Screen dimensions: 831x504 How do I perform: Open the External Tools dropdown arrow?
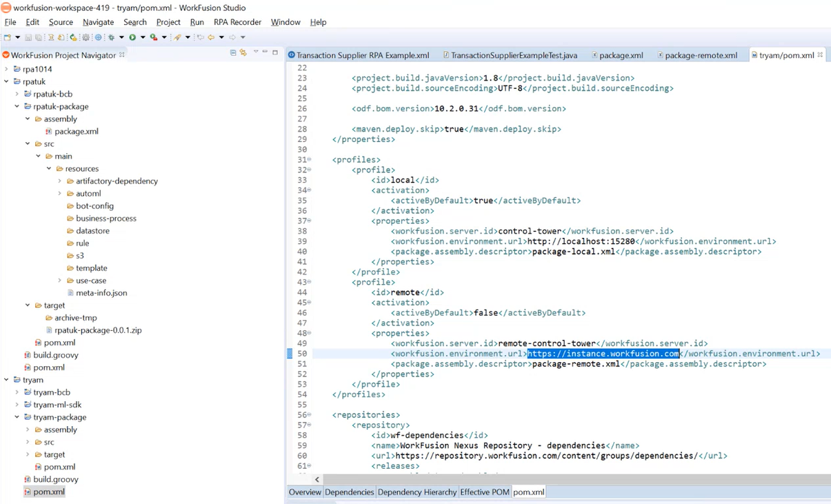164,37
